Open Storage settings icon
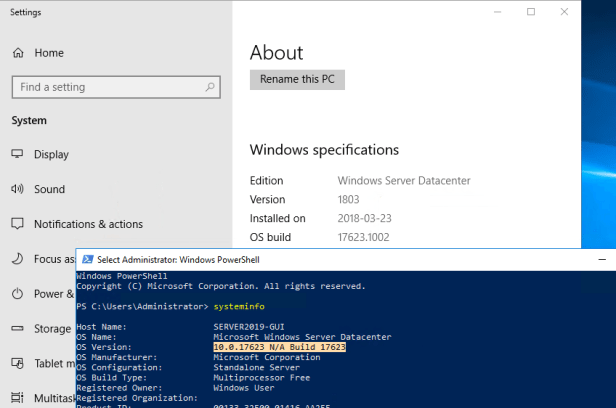Screen dimensions: 616x408 (17, 328)
